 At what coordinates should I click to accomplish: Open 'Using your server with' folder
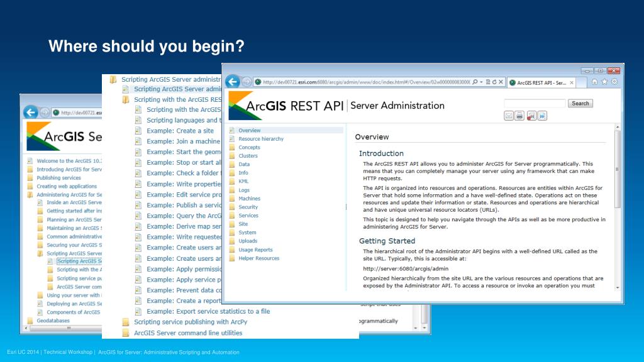click(x=74, y=295)
